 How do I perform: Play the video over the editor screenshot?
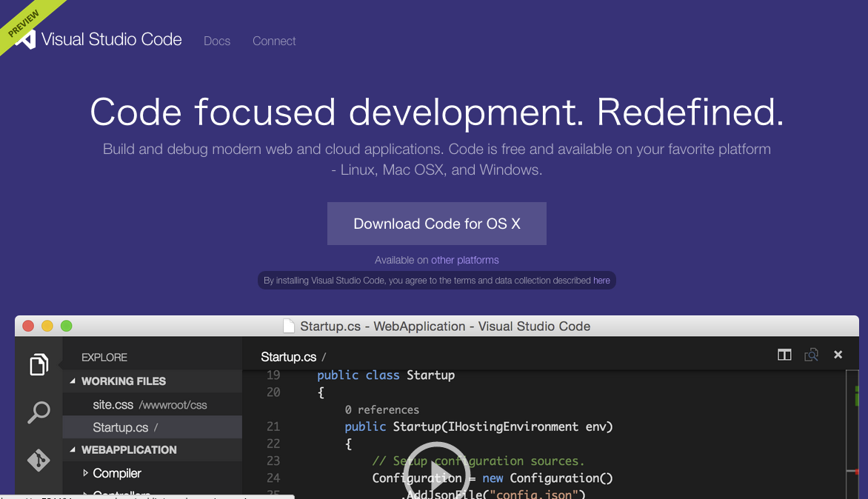point(437,470)
